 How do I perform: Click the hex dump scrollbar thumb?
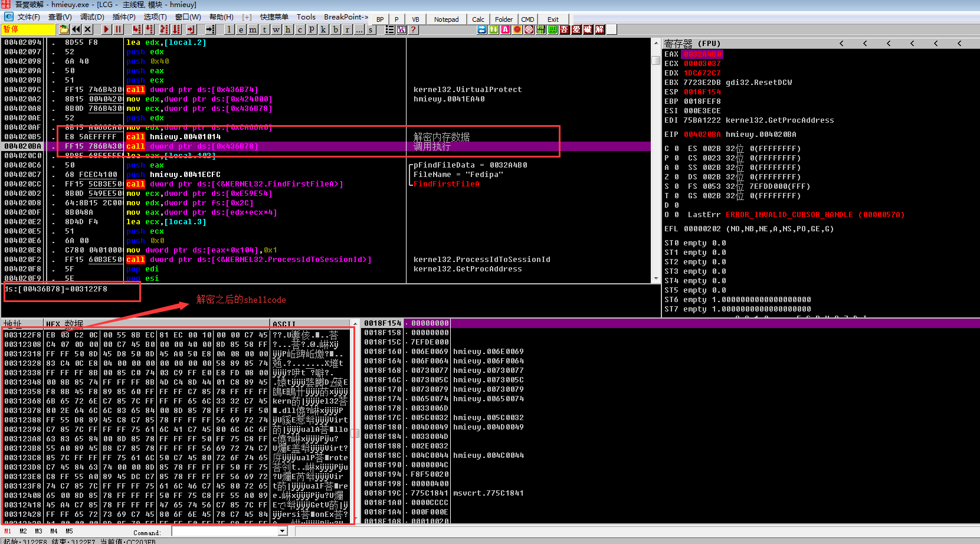355,433
